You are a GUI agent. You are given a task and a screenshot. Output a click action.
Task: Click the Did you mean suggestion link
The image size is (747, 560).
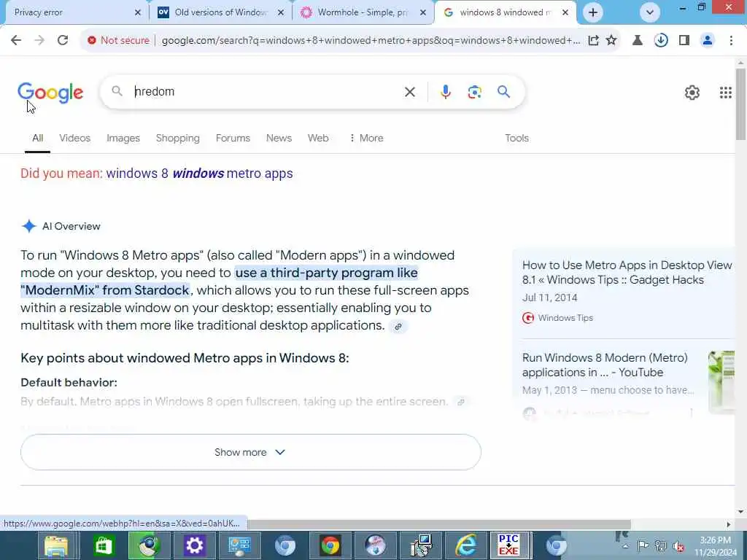(199, 174)
